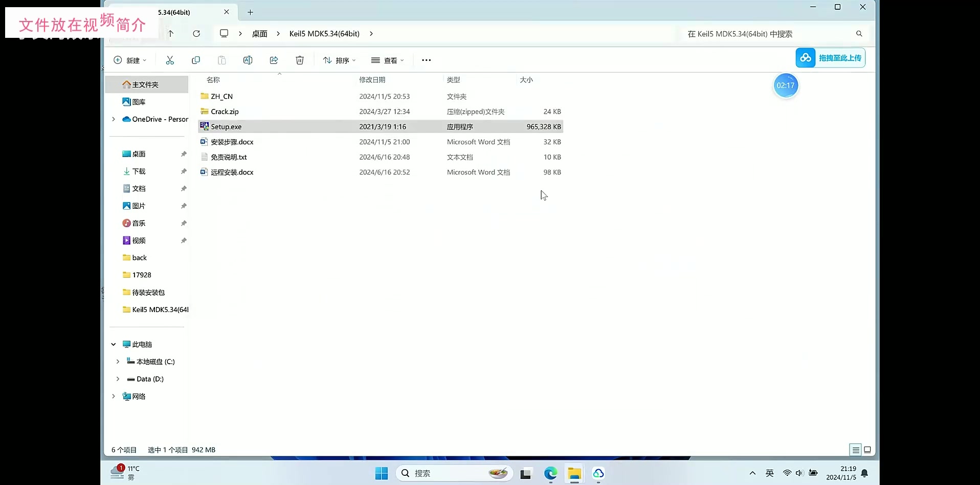The image size is (980, 485).
Task: Navigate up one folder level
Action: (x=171, y=34)
